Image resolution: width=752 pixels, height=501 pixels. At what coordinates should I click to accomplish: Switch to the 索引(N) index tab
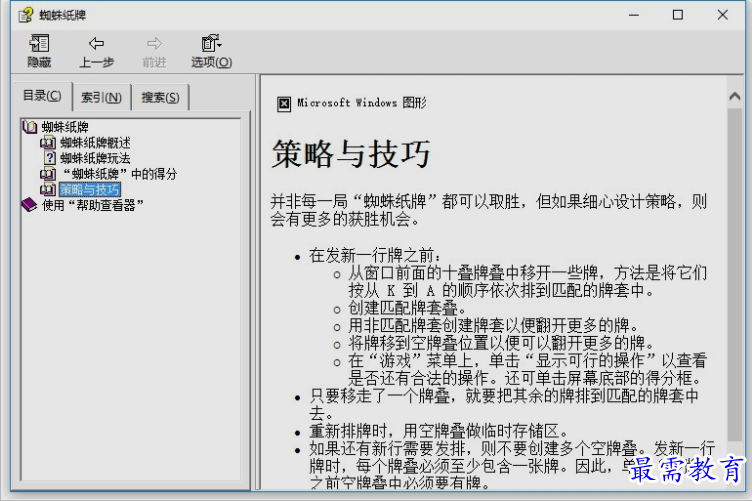(x=101, y=97)
